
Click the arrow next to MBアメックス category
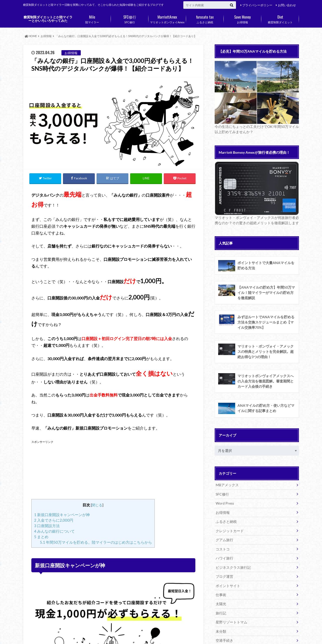(297, 485)
